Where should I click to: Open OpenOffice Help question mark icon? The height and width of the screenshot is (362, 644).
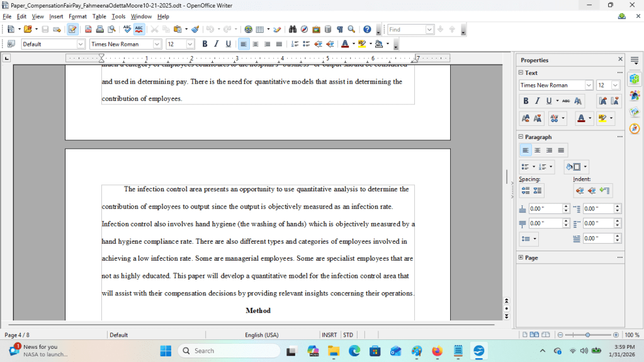click(x=367, y=30)
